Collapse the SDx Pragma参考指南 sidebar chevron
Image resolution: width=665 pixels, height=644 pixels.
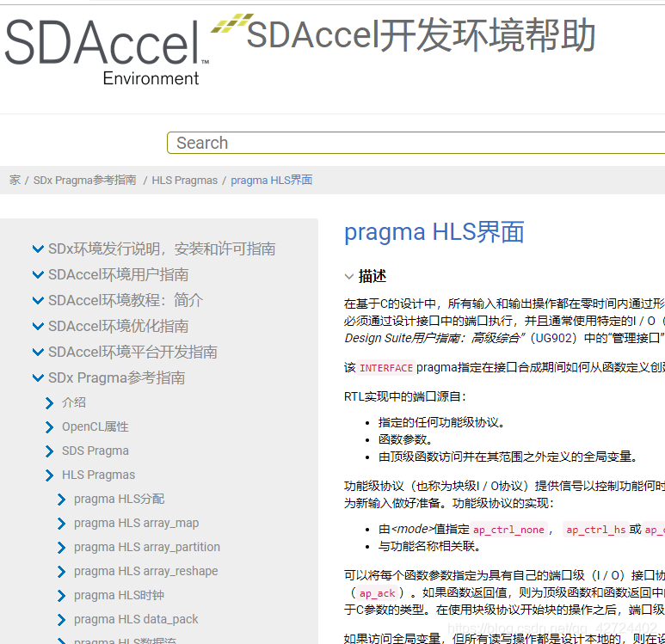pyautogui.click(x=38, y=377)
